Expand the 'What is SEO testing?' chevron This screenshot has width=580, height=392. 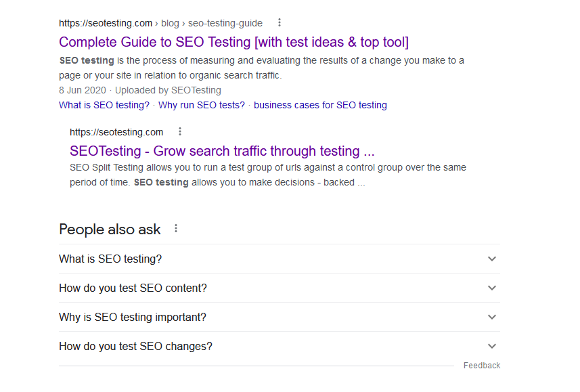(x=492, y=259)
